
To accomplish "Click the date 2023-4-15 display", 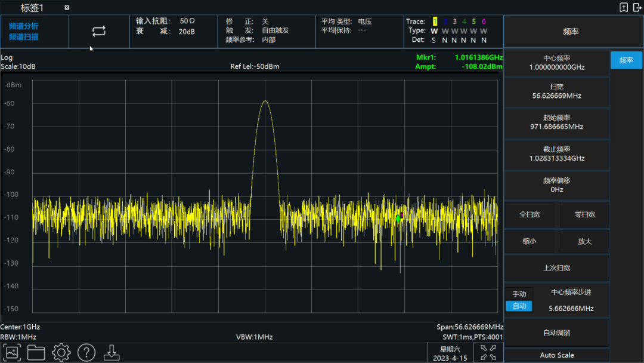I will [x=450, y=358].
